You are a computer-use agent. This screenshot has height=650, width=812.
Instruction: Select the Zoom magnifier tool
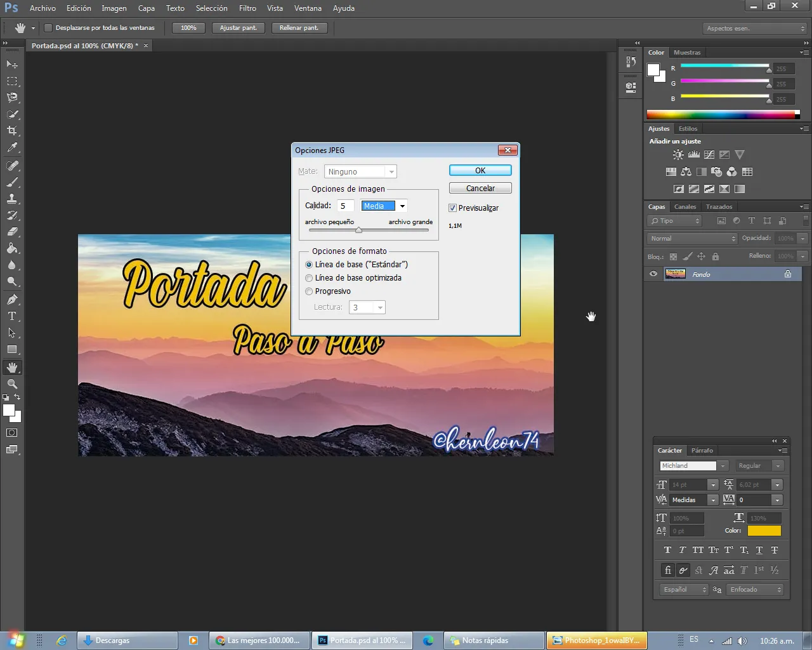point(12,384)
